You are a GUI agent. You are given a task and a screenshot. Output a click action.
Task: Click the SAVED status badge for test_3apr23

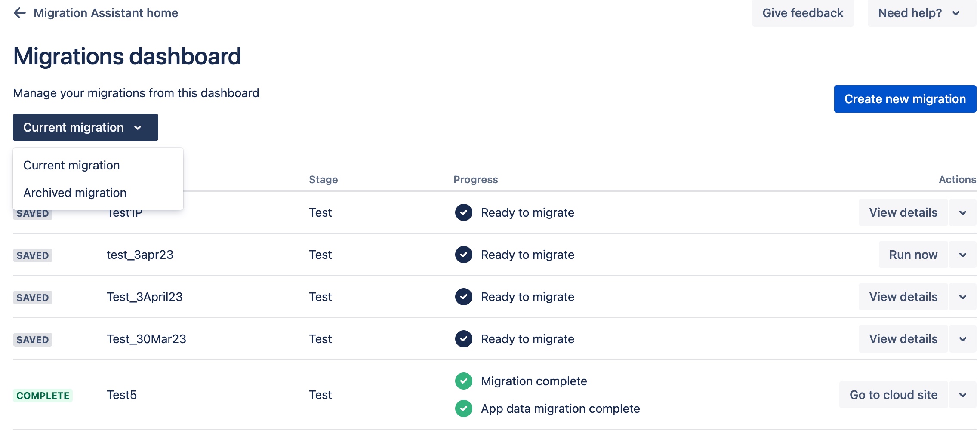coord(33,255)
